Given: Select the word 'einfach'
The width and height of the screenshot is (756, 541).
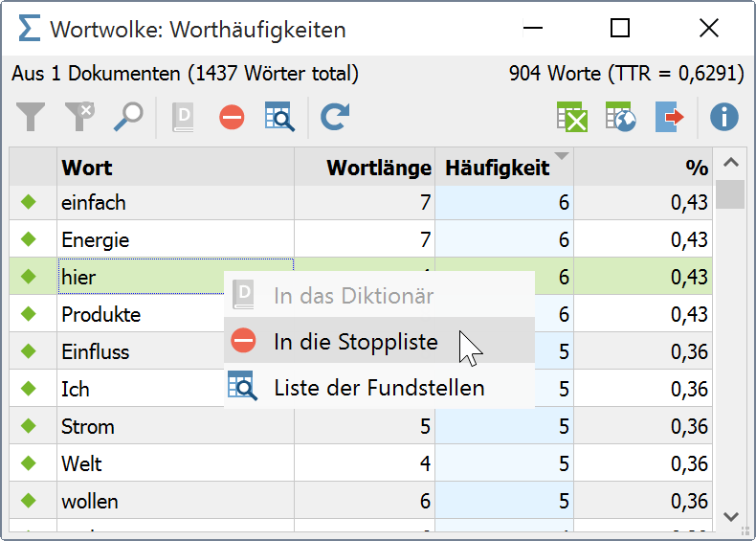Looking at the screenshot, I should pos(94,203).
